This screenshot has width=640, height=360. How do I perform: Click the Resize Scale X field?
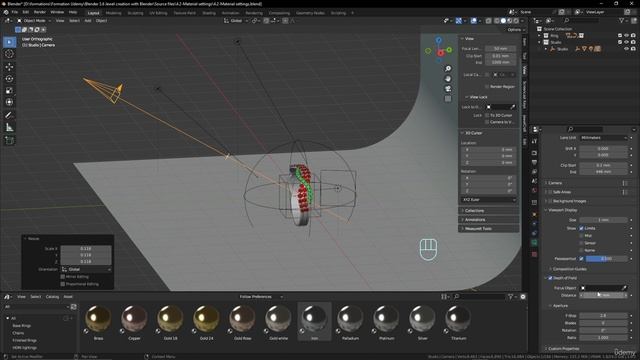tap(86, 249)
